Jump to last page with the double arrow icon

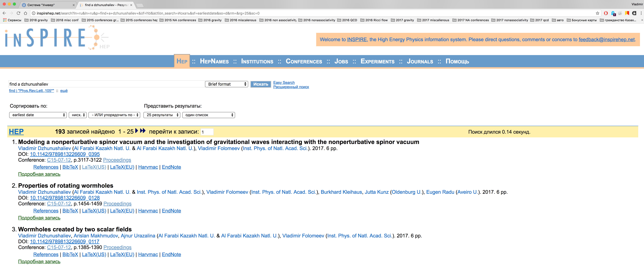click(143, 131)
